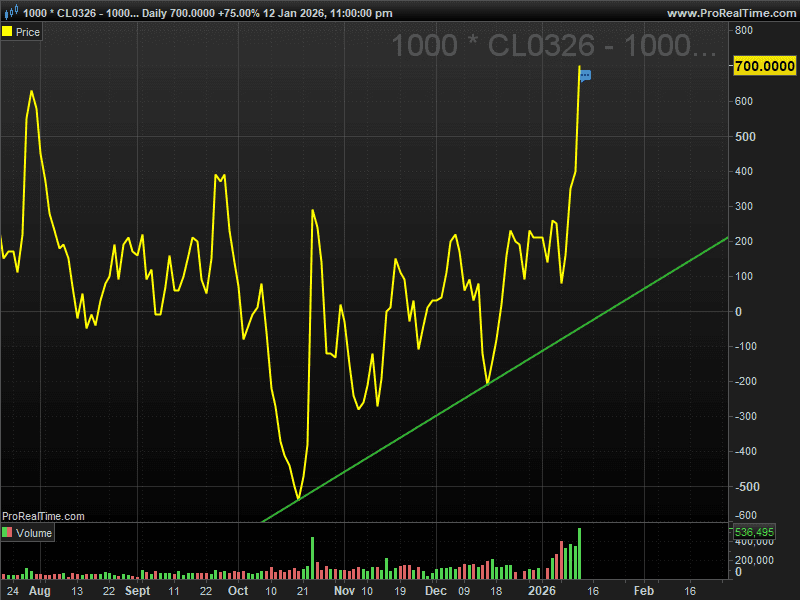Click the yellow price line's October low
This screenshot has width=800, height=600.
coord(298,498)
